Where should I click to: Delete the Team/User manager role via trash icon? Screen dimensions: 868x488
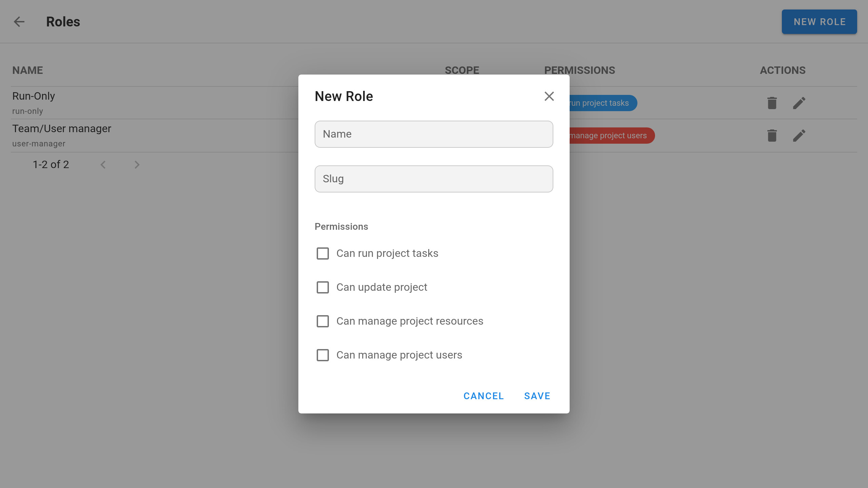tap(772, 136)
